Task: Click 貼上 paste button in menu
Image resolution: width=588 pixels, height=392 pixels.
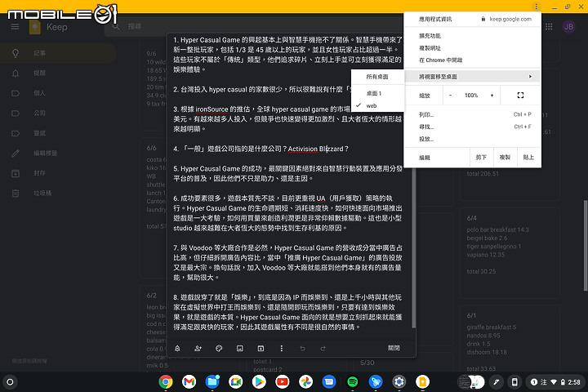Action: point(528,158)
